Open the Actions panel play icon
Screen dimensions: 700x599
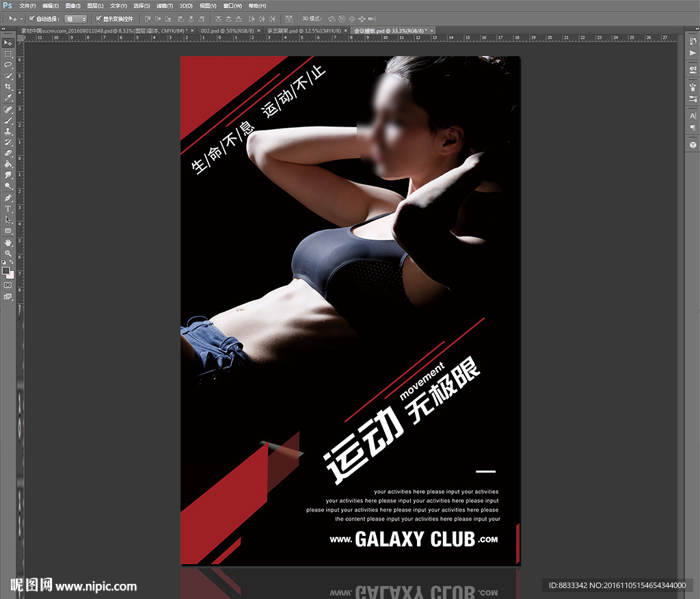(x=693, y=53)
